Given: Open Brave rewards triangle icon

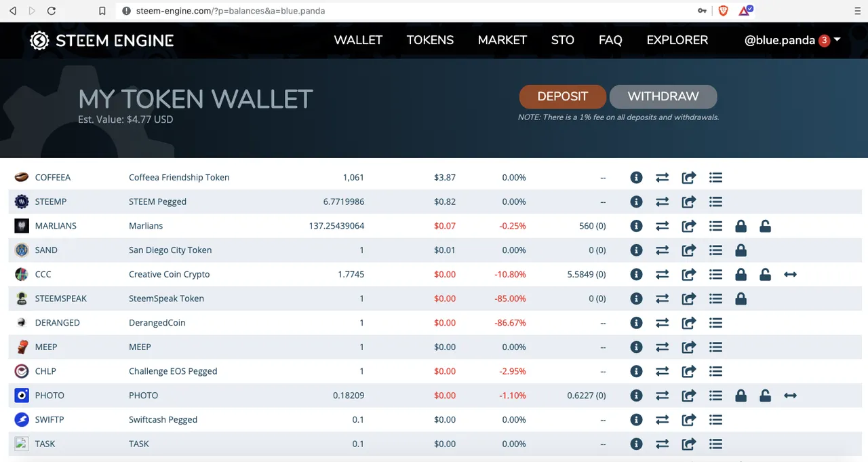Looking at the screenshot, I should point(745,11).
